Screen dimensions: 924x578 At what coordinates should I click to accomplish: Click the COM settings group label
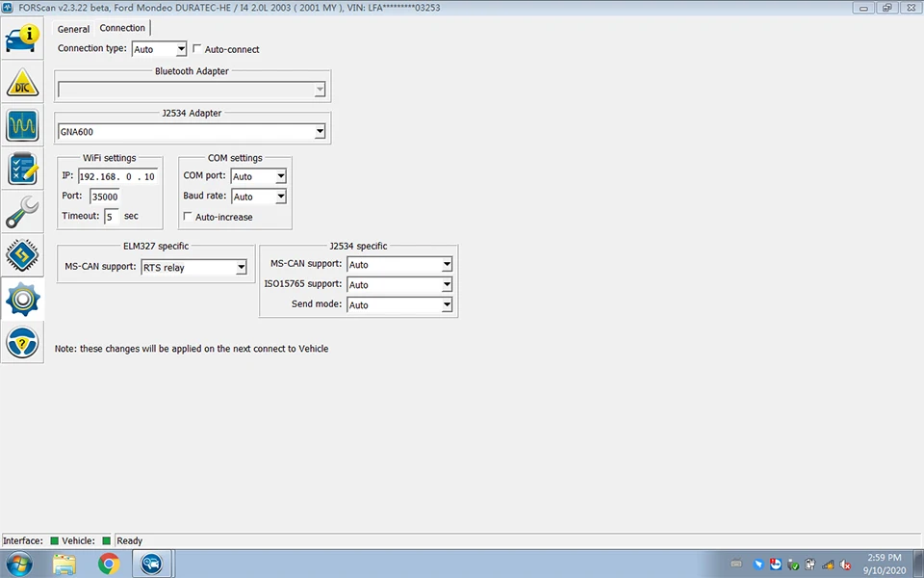[235, 158]
